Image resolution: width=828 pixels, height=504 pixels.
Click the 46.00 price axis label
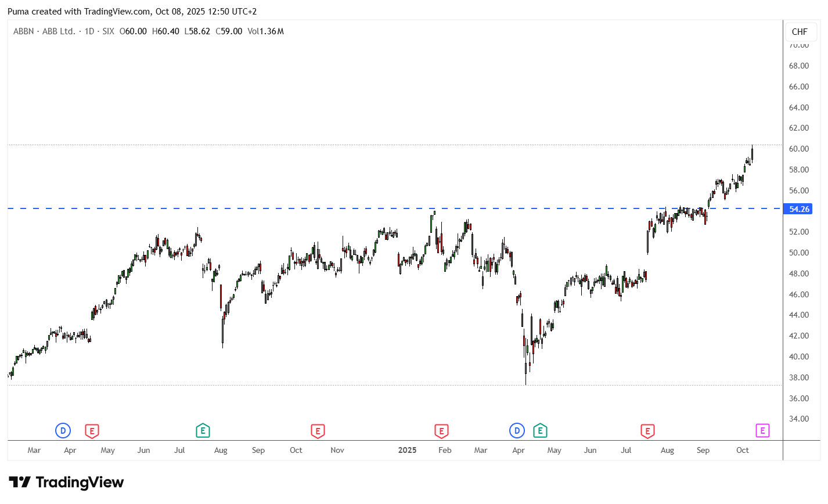(x=799, y=294)
